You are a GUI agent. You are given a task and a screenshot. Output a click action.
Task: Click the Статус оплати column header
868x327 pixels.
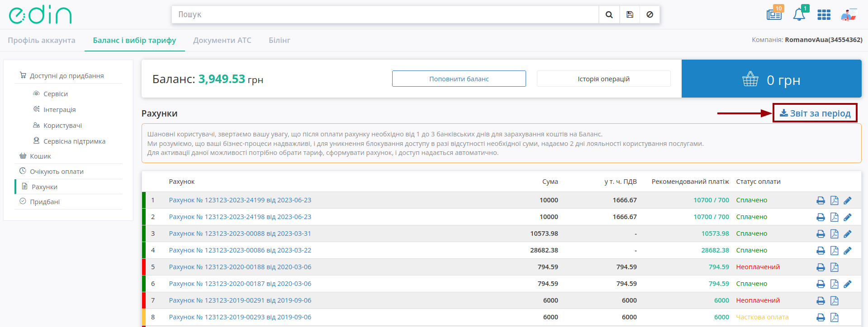pos(758,182)
